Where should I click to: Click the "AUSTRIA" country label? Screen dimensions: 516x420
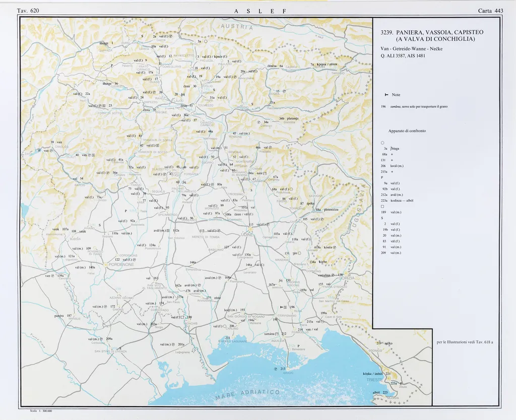tap(236, 28)
